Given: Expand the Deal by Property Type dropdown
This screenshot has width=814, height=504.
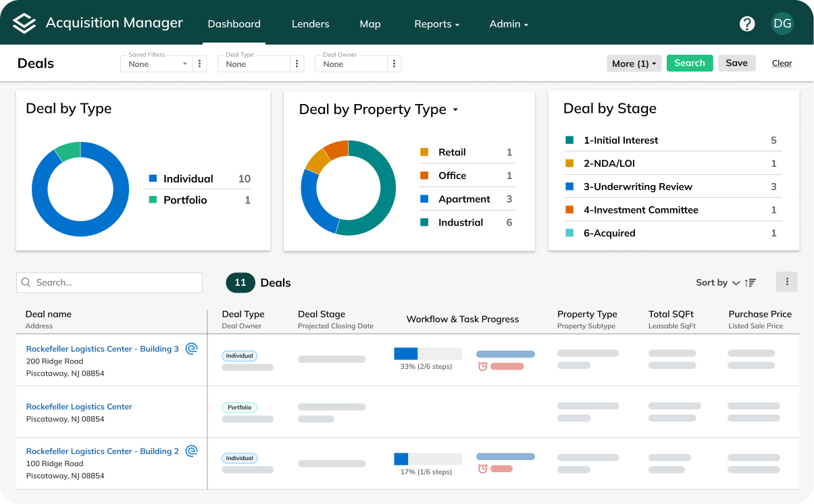Looking at the screenshot, I should (455, 110).
